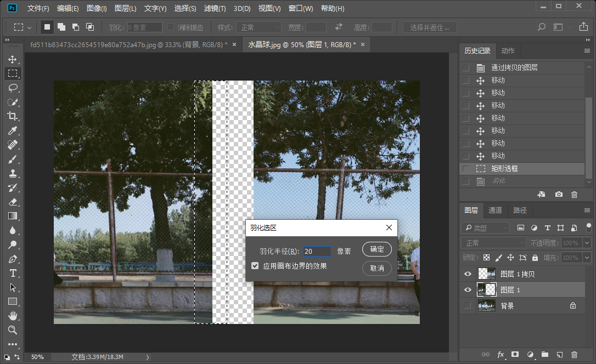
Task: Select the Zoom tool
Action: (13, 330)
